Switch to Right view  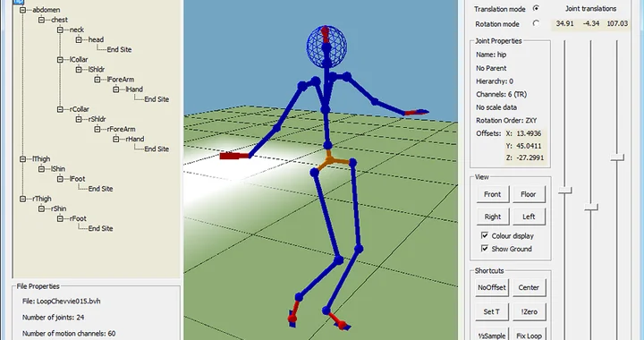[493, 217]
